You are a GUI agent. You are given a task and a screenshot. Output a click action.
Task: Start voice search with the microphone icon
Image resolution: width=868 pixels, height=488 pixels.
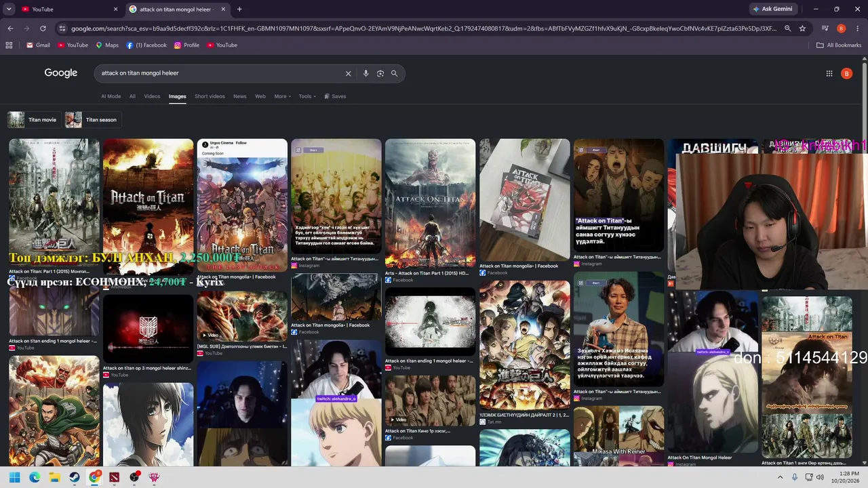[366, 73]
